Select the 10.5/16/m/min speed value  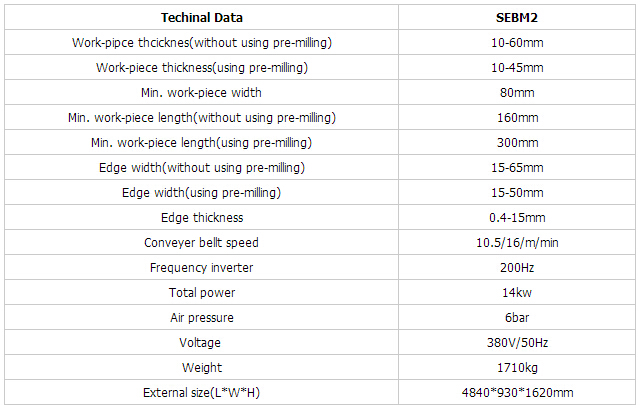(x=518, y=243)
